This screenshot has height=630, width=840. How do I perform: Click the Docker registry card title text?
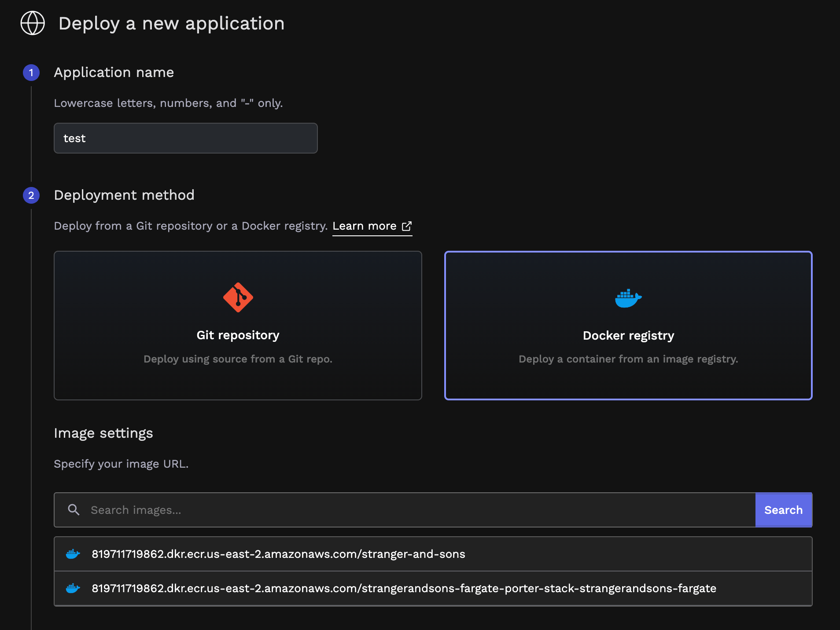click(628, 336)
